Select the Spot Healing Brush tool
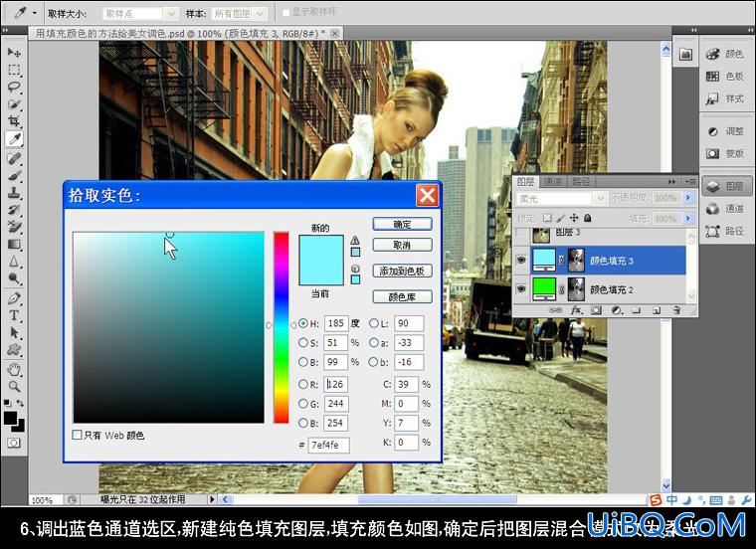This screenshot has height=549, width=756. 14,158
